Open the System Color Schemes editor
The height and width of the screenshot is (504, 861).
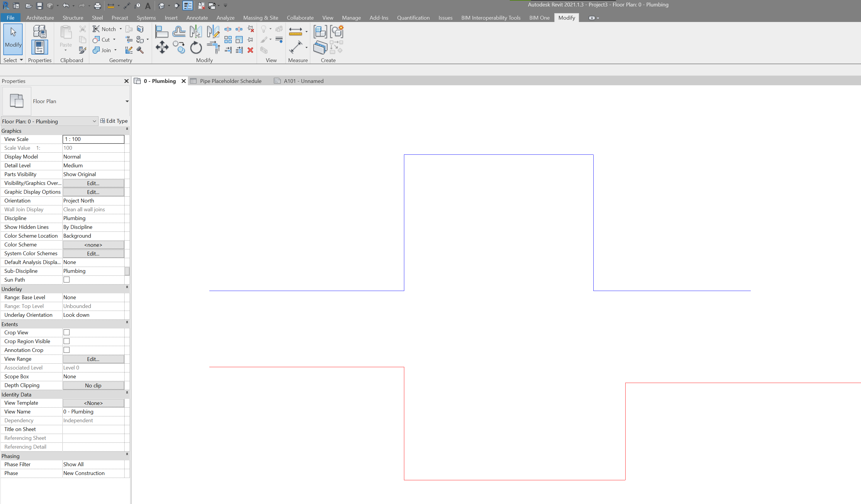(93, 253)
